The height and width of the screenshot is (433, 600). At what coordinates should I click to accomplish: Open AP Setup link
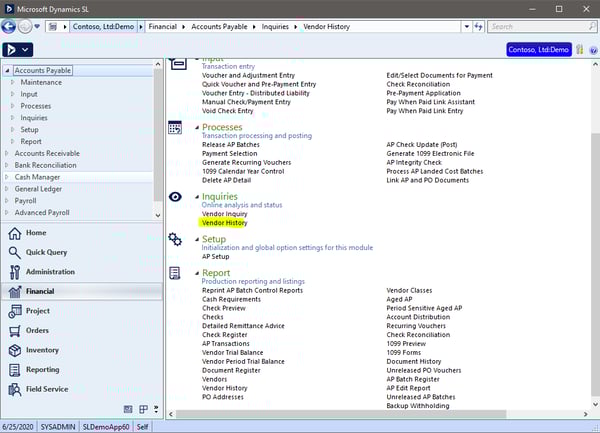(215, 257)
